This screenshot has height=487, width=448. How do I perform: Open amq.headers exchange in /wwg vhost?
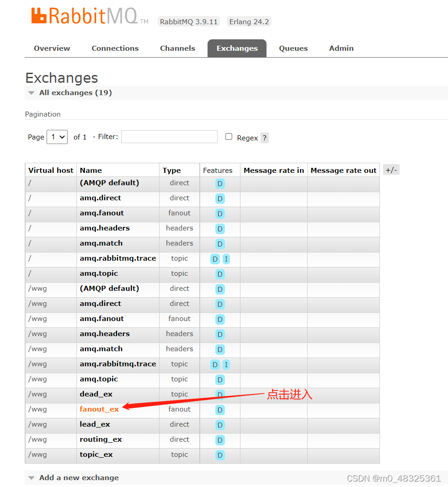105,333
